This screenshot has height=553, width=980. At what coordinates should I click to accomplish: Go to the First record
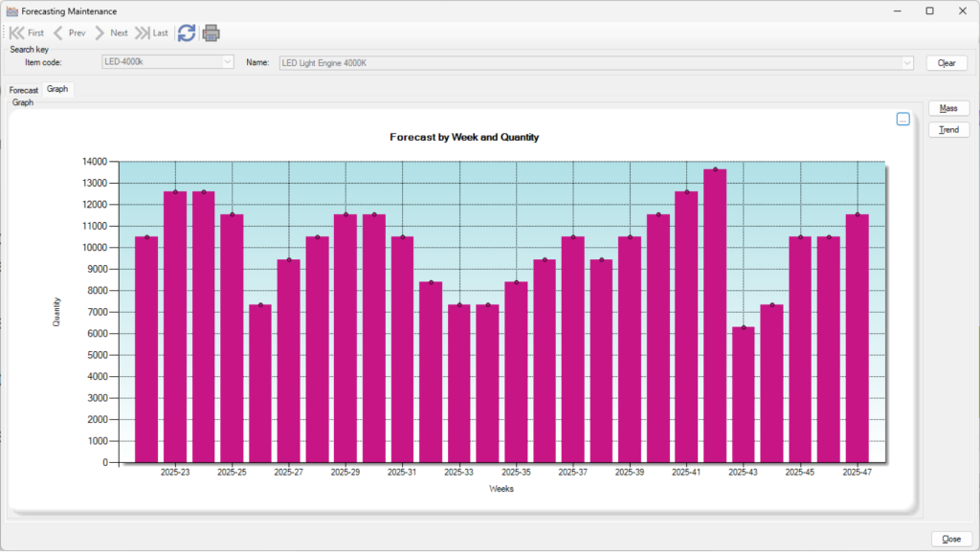[27, 33]
